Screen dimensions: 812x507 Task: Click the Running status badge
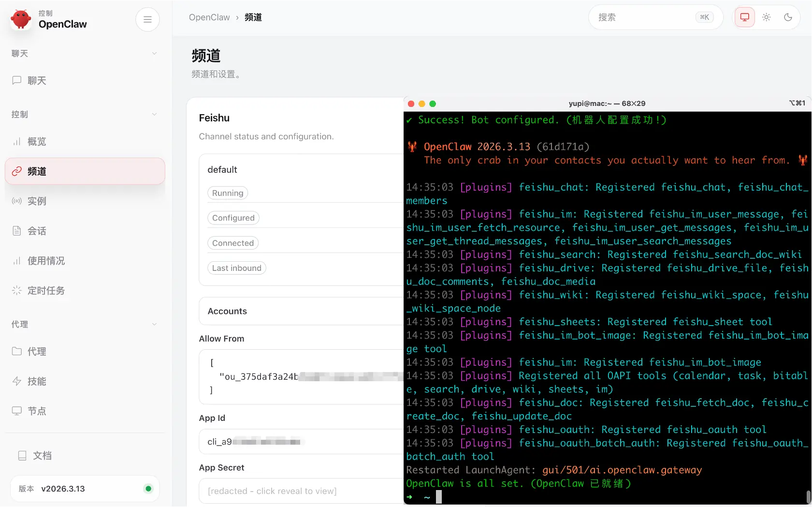[x=228, y=193]
